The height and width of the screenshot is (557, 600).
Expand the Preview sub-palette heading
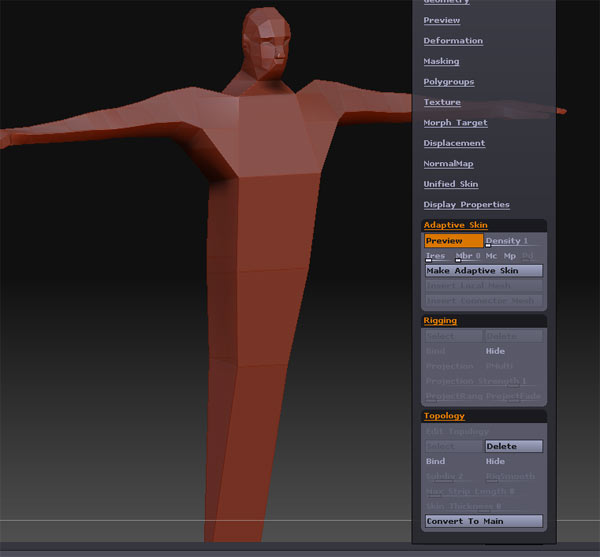click(442, 20)
